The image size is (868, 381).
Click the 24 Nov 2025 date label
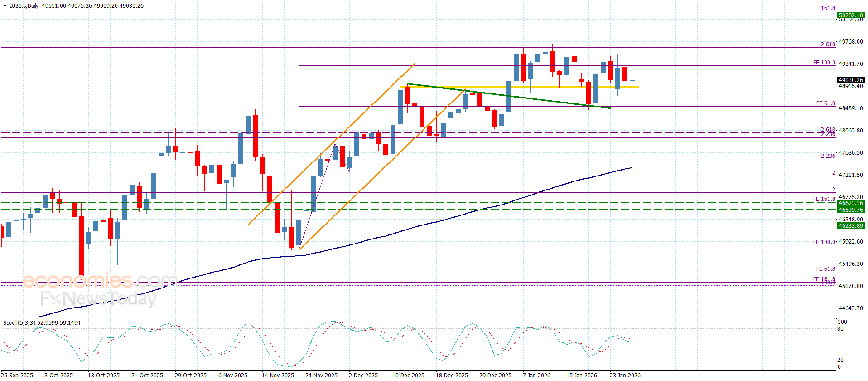coord(321,375)
